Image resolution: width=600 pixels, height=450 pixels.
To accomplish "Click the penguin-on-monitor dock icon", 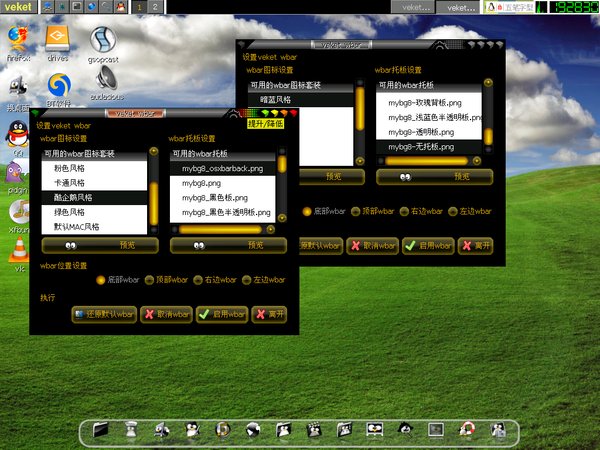I will coord(374,430).
